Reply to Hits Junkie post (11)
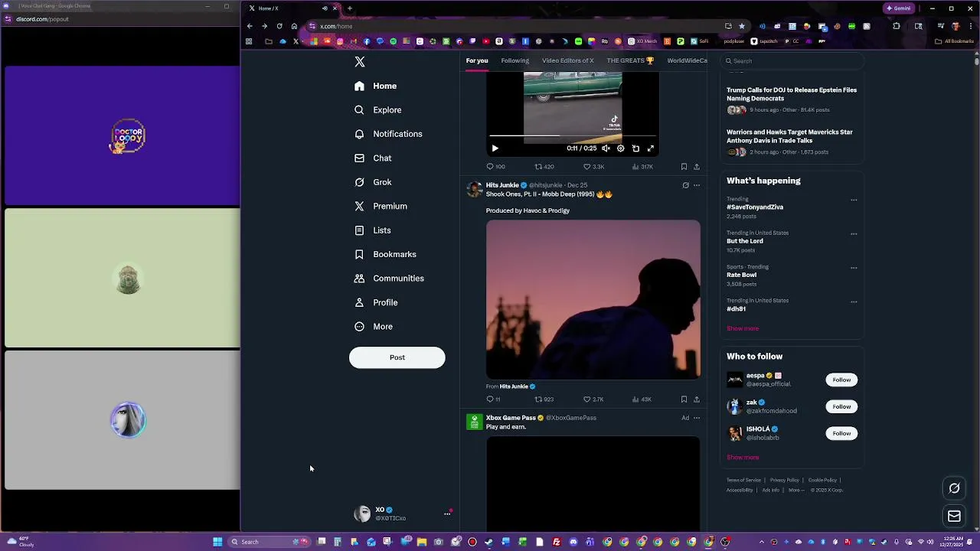The height and width of the screenshot is (551, 980). 493,399
